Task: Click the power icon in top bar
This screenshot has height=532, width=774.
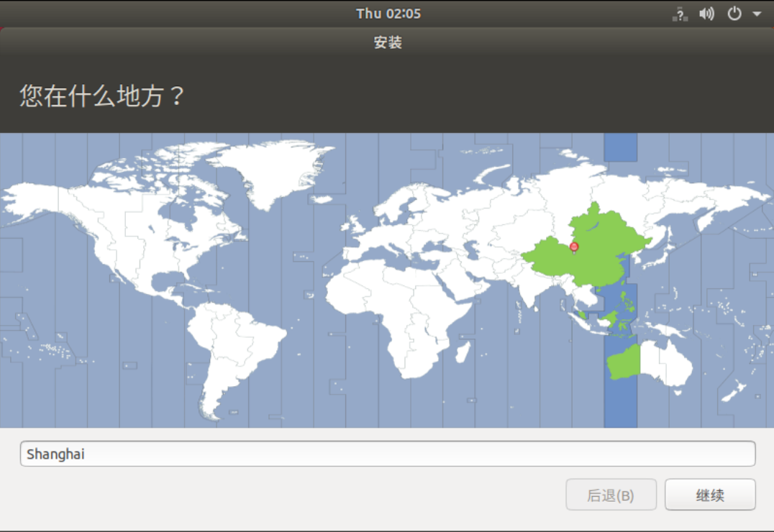Action: point(734,14)
